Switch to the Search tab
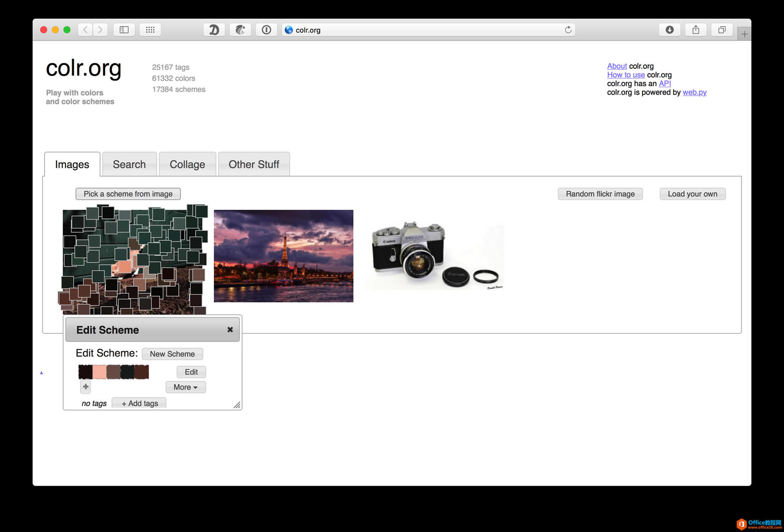Viewport: 784px width, 532px height. point(129,165)
